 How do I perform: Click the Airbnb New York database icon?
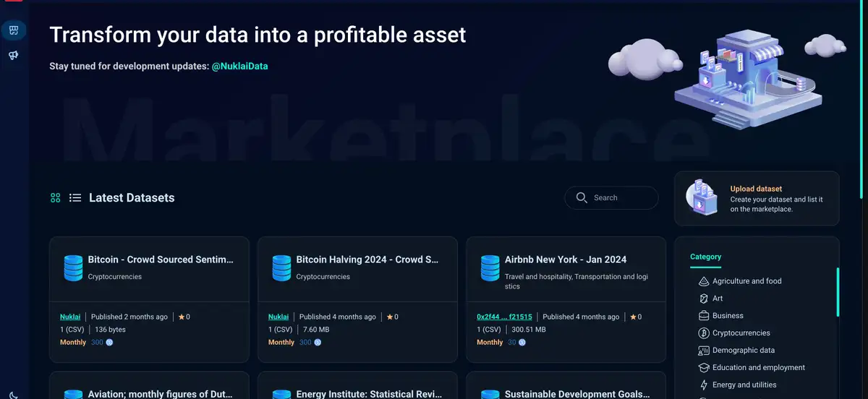point(490,268)
